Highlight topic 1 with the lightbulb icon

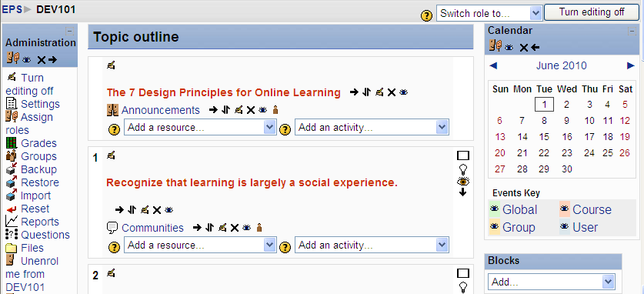[x=463, y=169]
